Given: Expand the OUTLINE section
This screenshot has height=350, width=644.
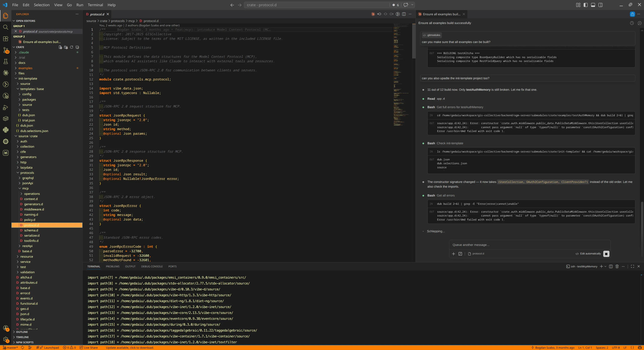Looking at the screenshot, I should pyautogui.click(x=22, y=332).
